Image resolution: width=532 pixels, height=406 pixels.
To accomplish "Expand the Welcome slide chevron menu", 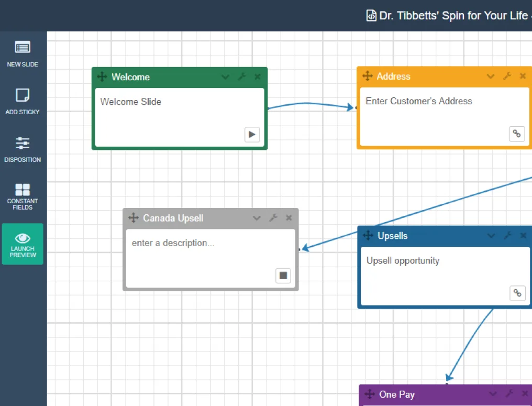I will coord(225,77).
